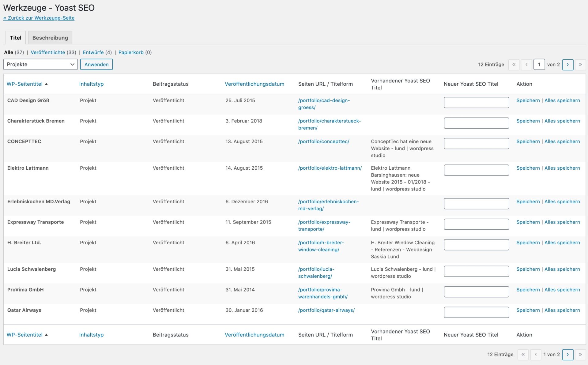The width and height of the screenshot is (588, 365).
Task: Open the Projekte content type dropdown
Action: click(40, 65)
